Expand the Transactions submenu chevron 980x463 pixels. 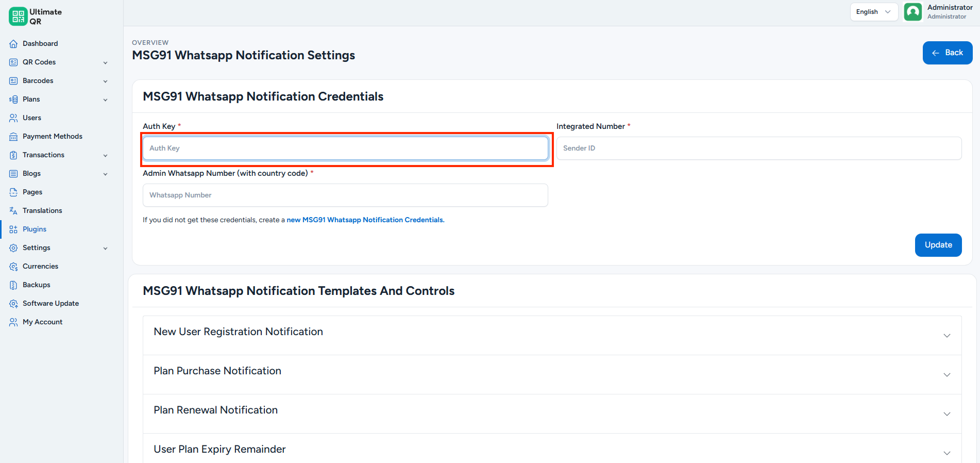(105, 156)
